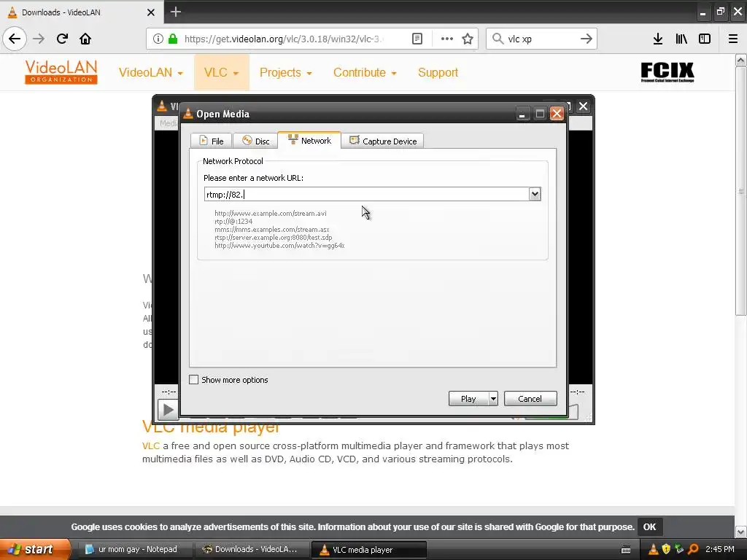Submit search with the go arrow
Screen dimensions: 747x560
587,39
